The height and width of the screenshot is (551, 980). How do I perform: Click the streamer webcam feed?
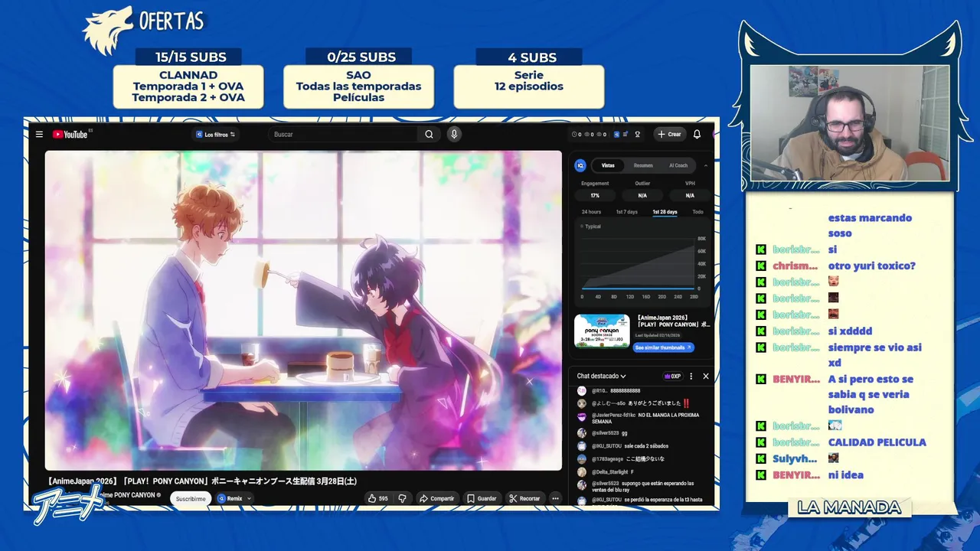[x=850, y=123]
